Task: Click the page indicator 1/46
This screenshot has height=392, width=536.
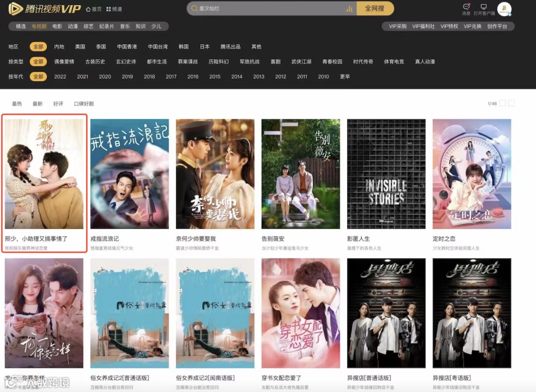Action: tap(492, 104)
